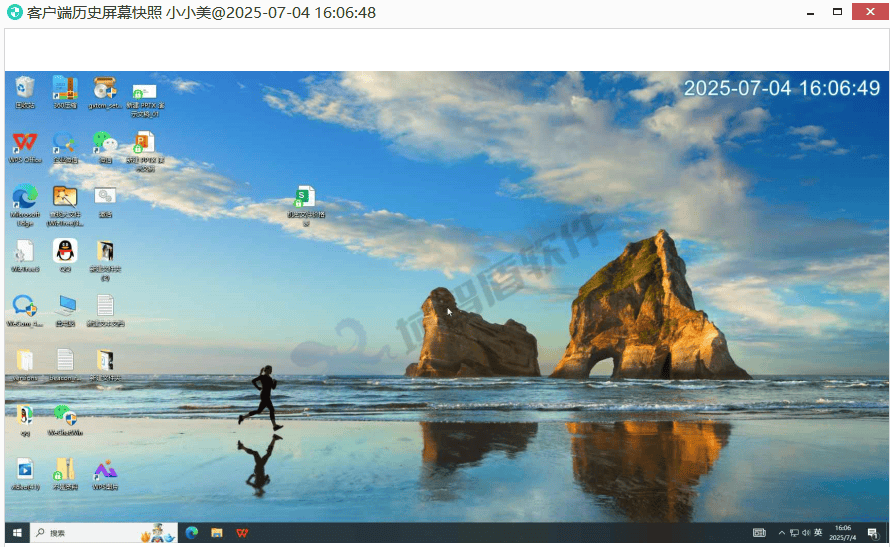Open Edge from the taskbar
This screenshot has height=547, width=890.
(x=192, y=533)
